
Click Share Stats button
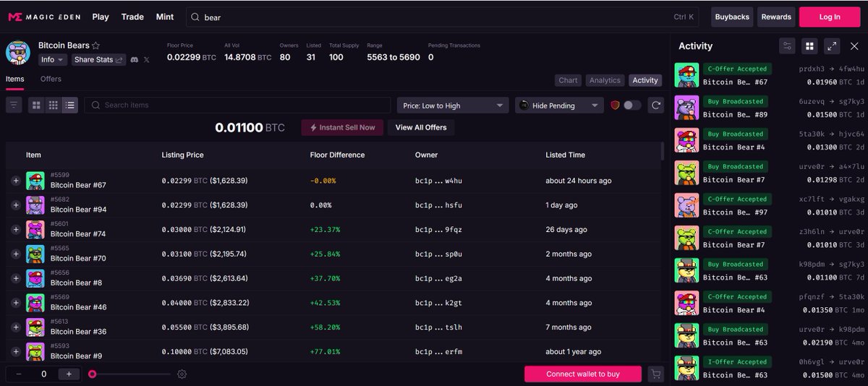(98, 59)
